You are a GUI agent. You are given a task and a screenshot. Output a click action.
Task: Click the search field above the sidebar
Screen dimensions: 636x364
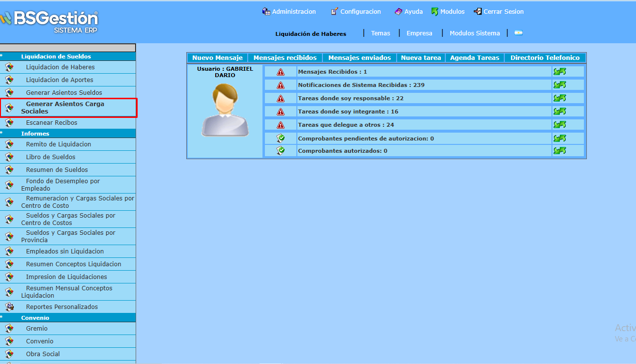68,48
